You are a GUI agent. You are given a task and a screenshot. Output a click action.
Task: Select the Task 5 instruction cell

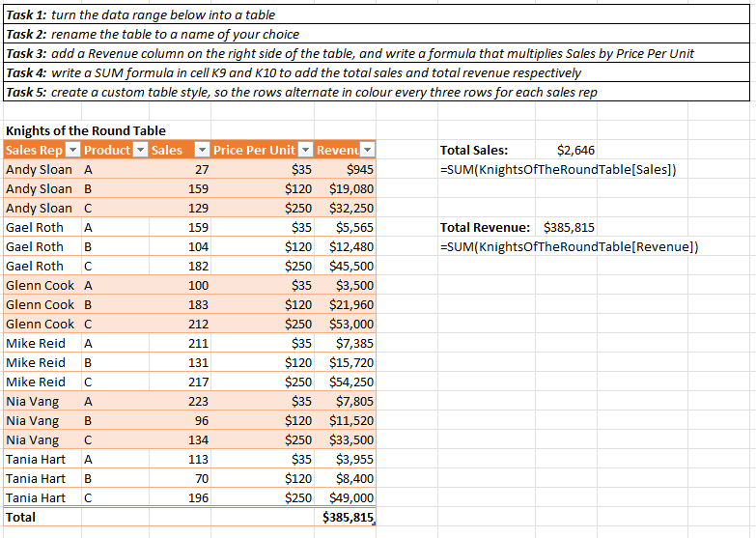(x=377, y=92)
